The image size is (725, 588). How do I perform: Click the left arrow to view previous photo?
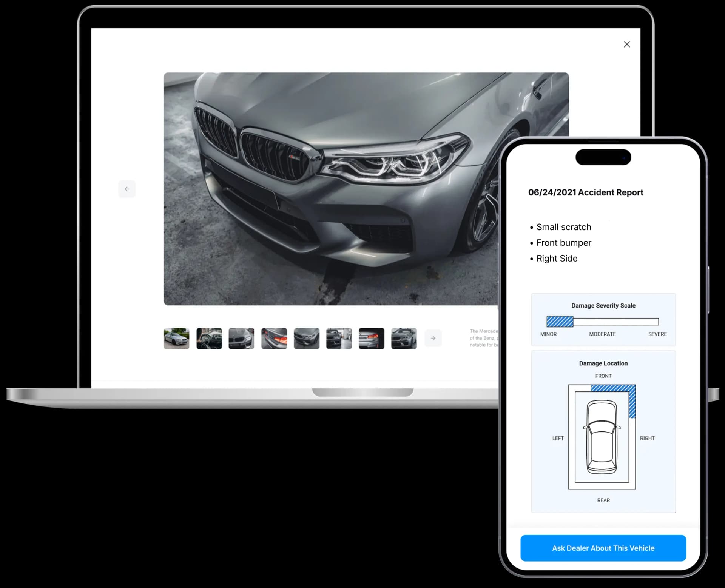(127, 189)
